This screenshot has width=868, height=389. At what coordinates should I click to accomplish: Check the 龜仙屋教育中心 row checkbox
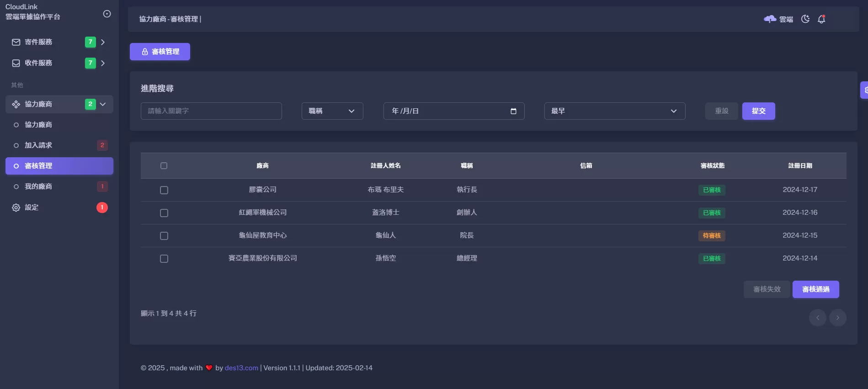pyautogui.click(x=164, y=236)
